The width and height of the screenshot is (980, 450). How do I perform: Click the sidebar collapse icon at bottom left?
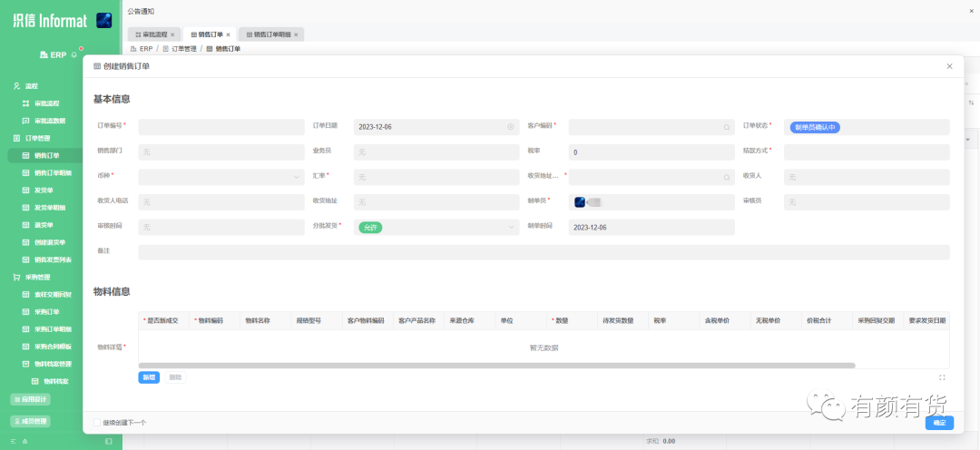tap(108, 441)
